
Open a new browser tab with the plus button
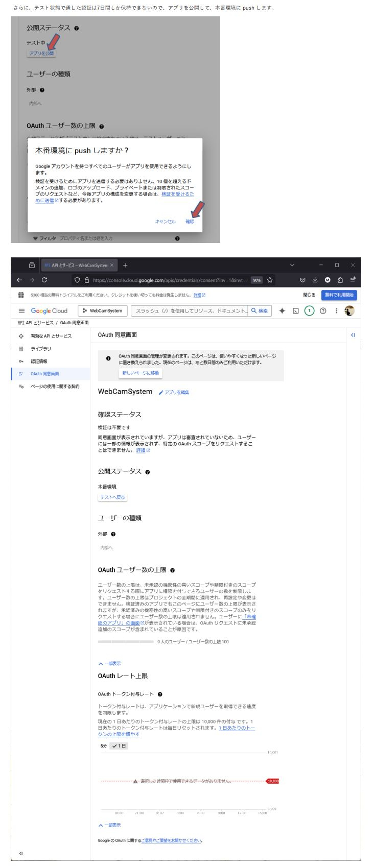(125, 266)
